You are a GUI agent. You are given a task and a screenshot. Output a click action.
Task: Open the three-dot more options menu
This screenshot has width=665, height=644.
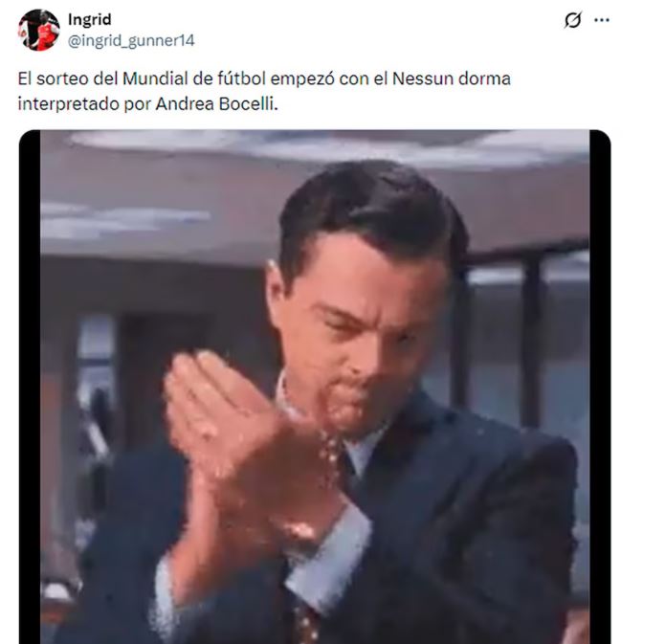(602, 19)
